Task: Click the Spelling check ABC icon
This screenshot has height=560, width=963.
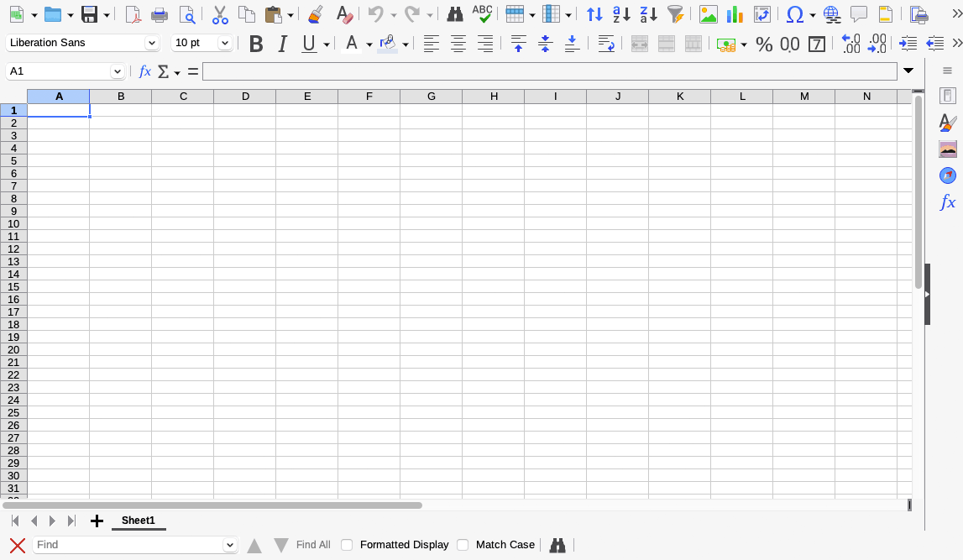Action: [482, 14]
